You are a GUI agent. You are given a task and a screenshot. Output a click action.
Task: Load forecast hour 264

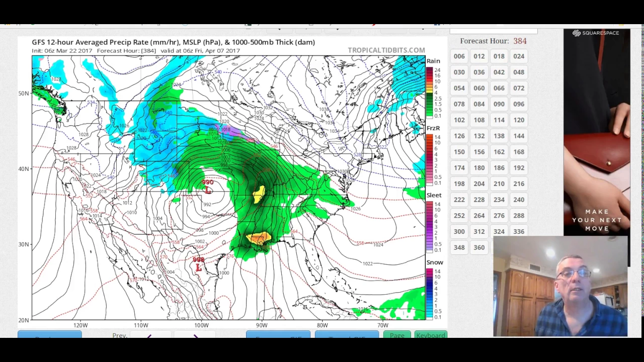479,216
